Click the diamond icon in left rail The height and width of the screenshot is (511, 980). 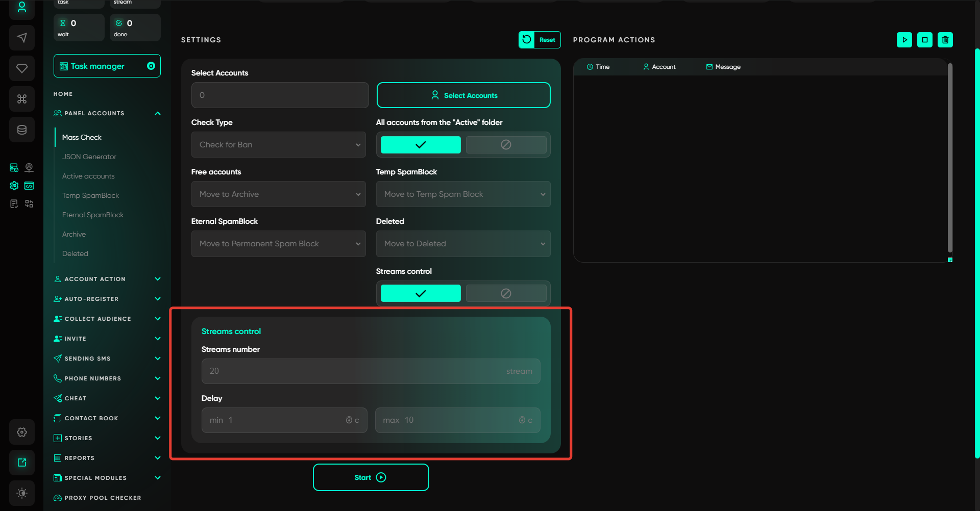point(22,68)
